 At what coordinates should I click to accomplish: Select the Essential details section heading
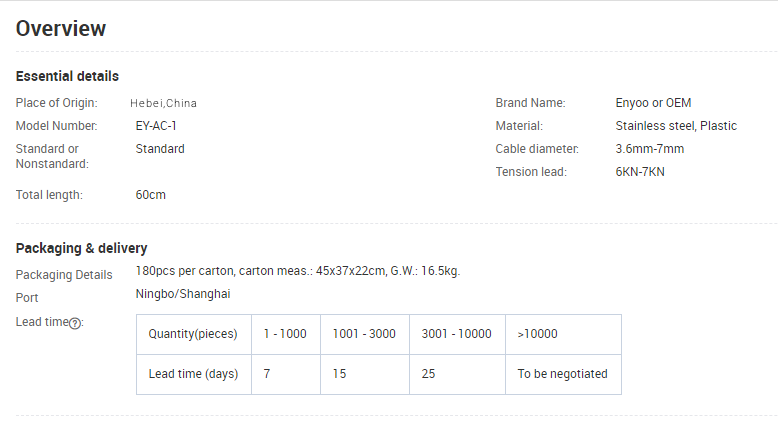[x=67, y=76]
